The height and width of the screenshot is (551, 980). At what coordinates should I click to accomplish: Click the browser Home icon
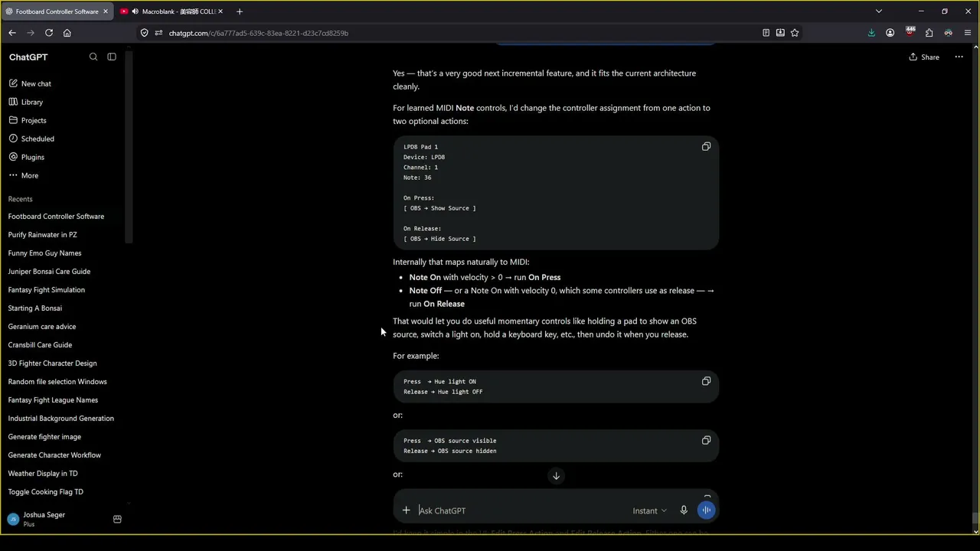(x=67, y=33)
